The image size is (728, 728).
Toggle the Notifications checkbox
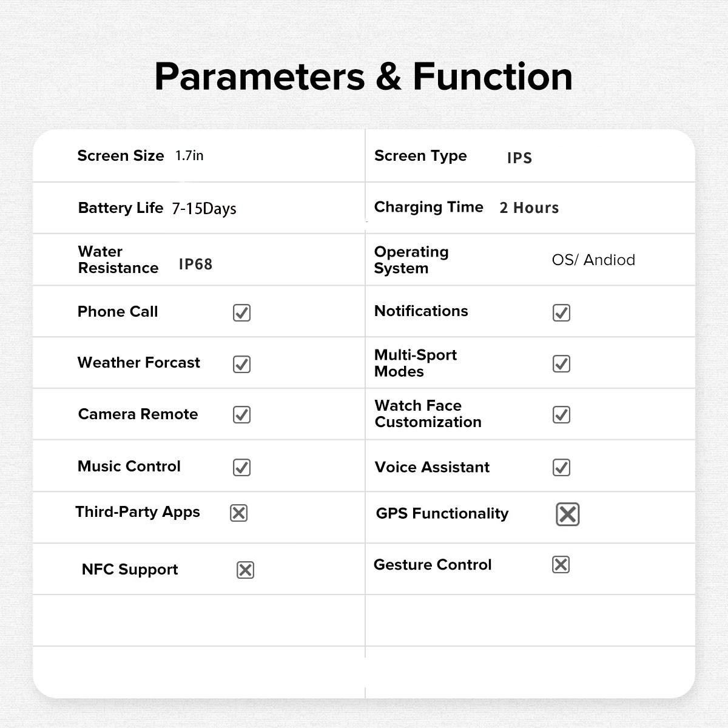(x=561, y=312)
